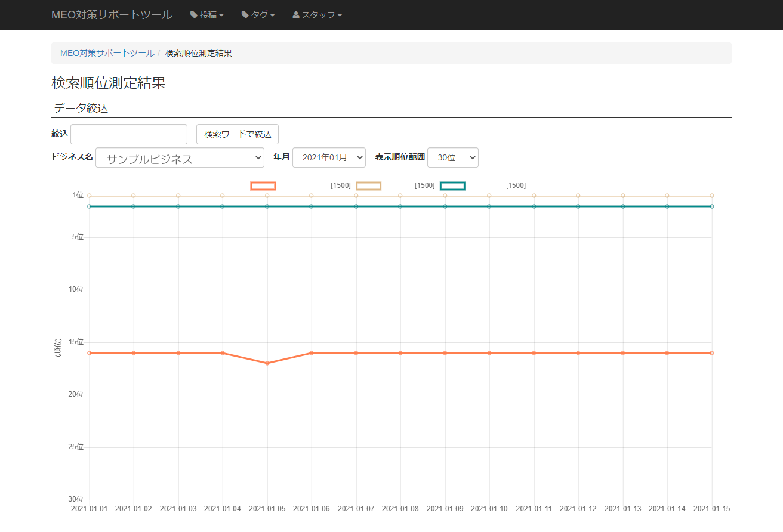Toggle the orange legend series box

pos(263,186)
